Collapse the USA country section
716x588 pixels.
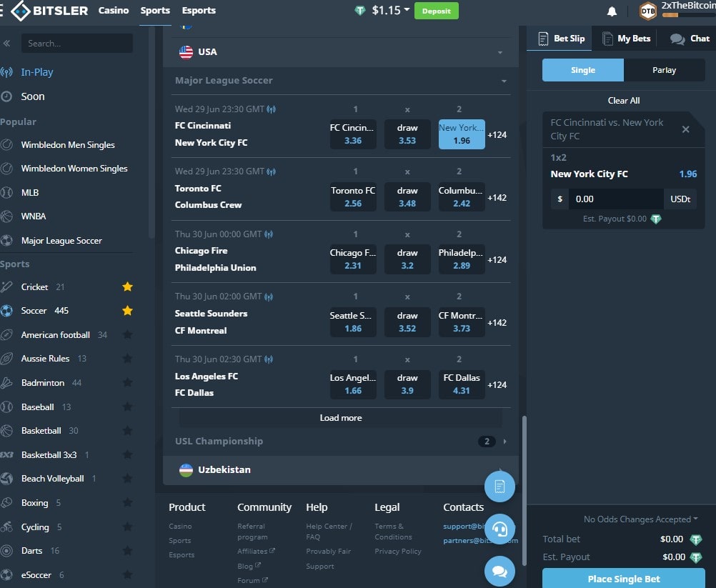[x=500, y=52]
